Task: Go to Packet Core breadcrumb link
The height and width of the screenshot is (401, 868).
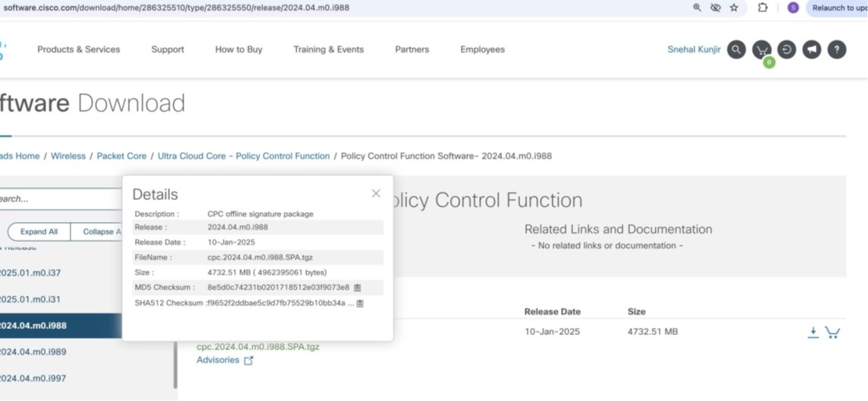Action: point(122,156)
